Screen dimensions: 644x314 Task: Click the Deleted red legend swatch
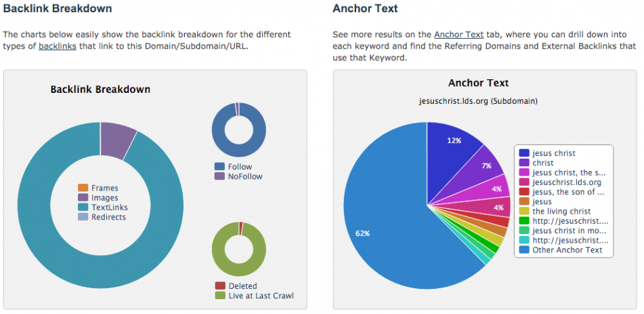click(219, 286)
